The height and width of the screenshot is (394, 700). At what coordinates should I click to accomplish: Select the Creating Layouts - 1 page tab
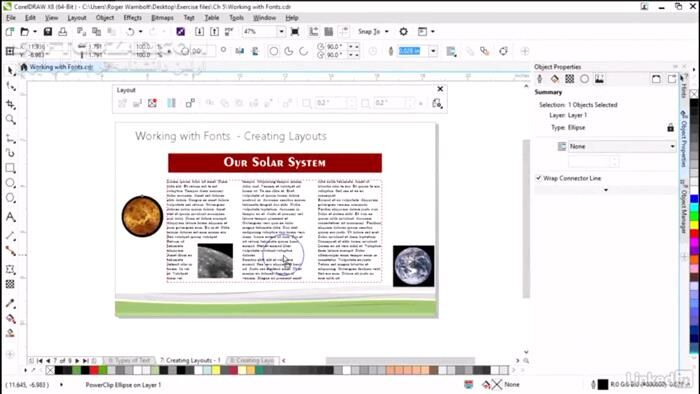[190, 360]
